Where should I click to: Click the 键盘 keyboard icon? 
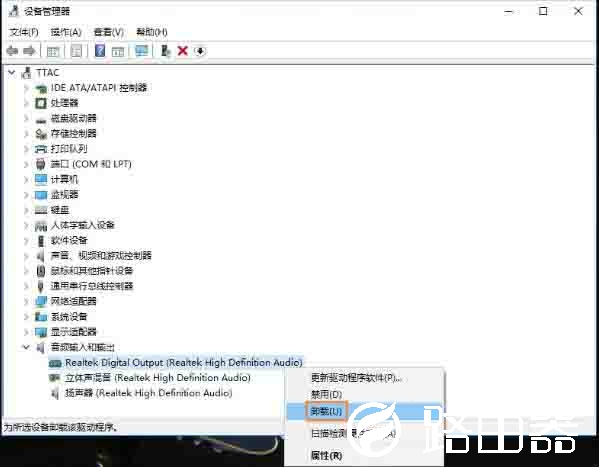(40, 210)
